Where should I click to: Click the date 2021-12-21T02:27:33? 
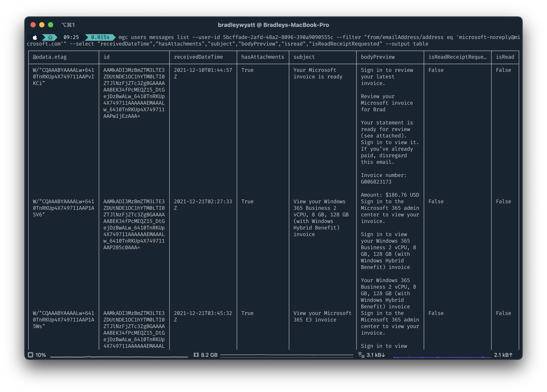point(203,201)
